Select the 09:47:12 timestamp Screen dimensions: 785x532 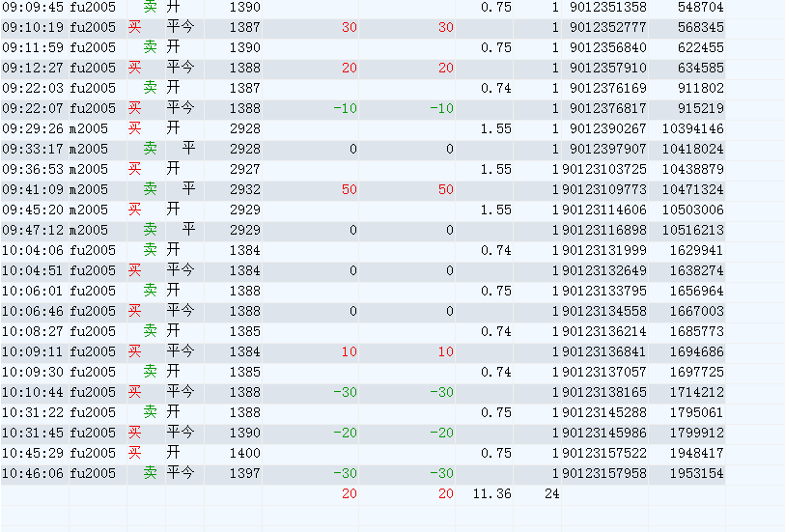click(34, 230)
